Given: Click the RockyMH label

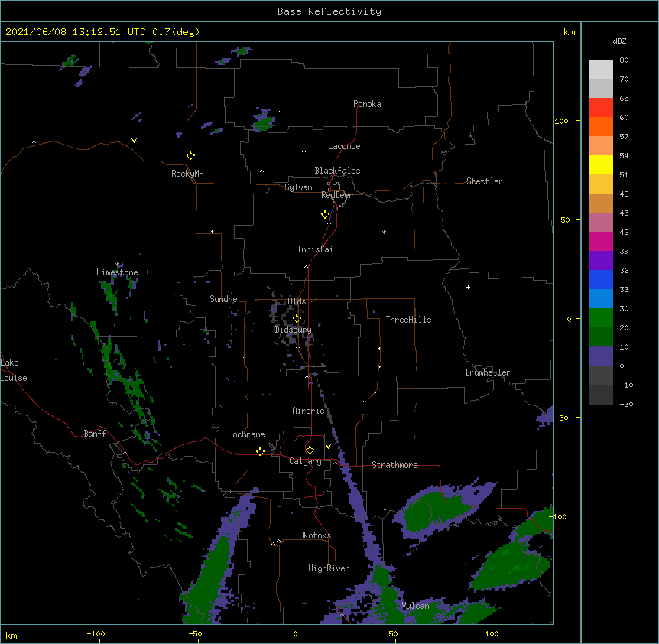Looking at the screenshot, I should (x=187, y=173).
